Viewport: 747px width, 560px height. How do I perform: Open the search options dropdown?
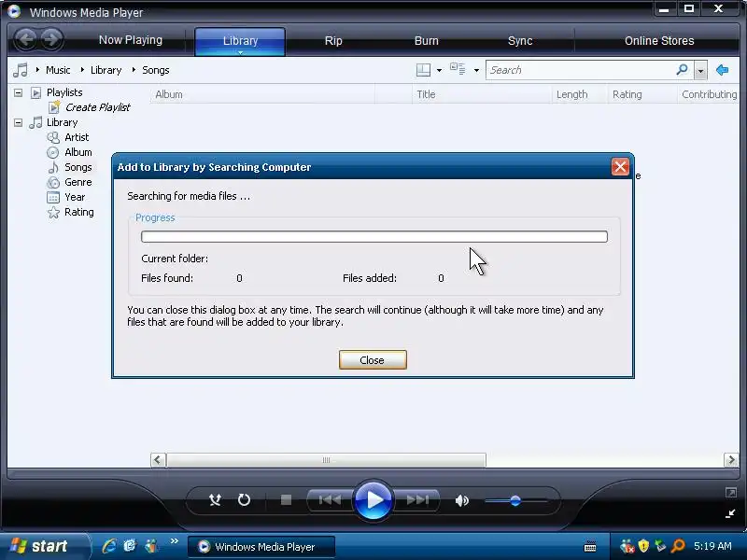[700, 71]
